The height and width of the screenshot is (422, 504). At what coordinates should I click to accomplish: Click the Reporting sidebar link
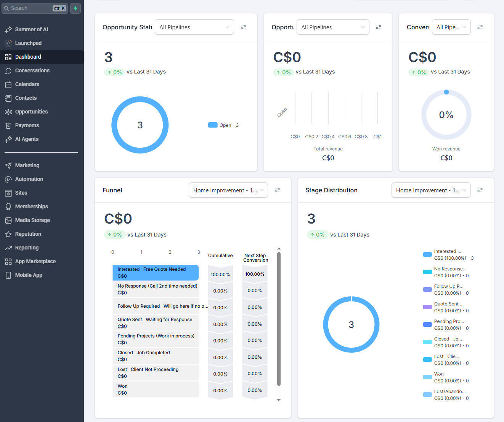pos(27,248)
